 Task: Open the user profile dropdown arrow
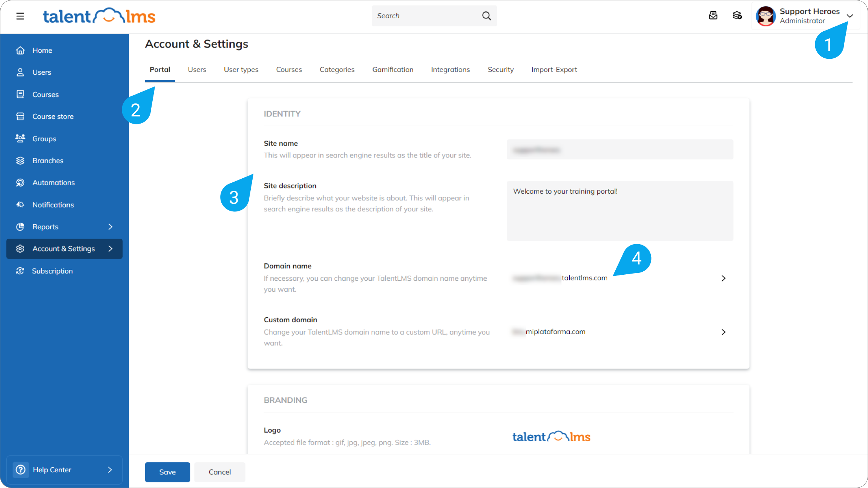[850, 16]
